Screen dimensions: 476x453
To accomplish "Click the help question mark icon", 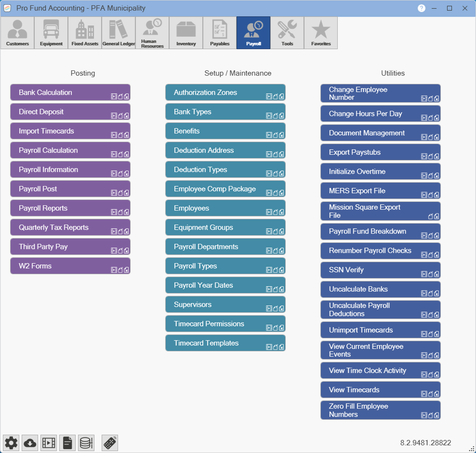I will (x=421, y=8).
